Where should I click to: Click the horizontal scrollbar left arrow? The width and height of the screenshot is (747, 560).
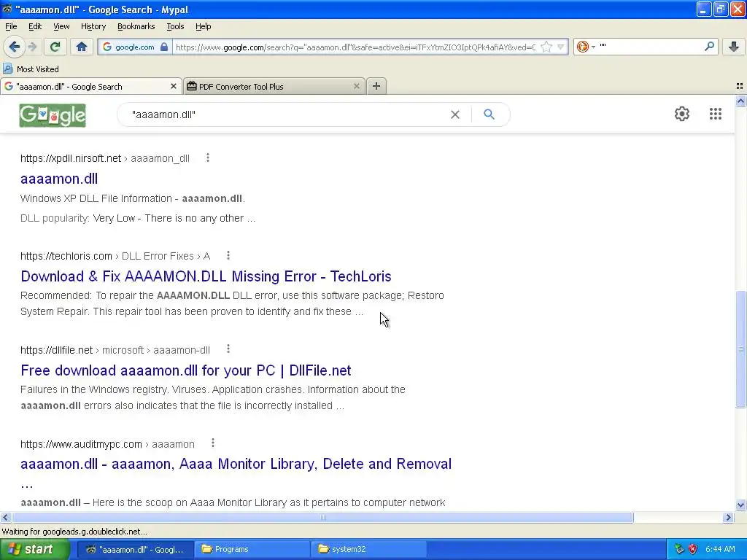(x=6, y=517)
